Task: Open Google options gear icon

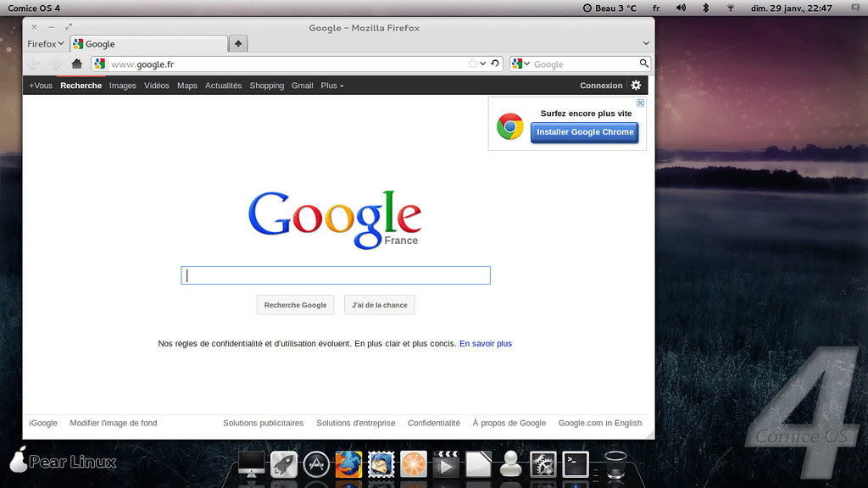Action: pos(636,86)
